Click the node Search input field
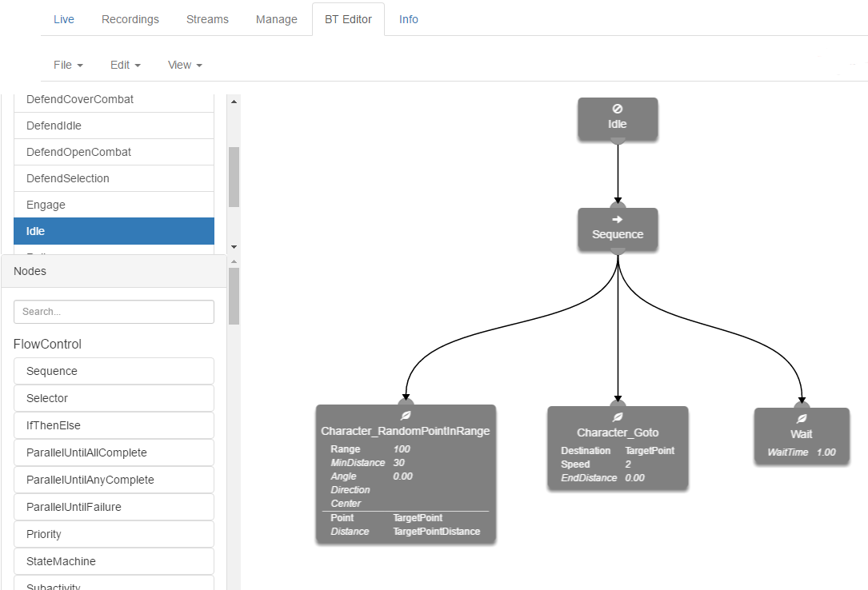The image size is (868, 590). pyautogui.click(x=114, y=312)
